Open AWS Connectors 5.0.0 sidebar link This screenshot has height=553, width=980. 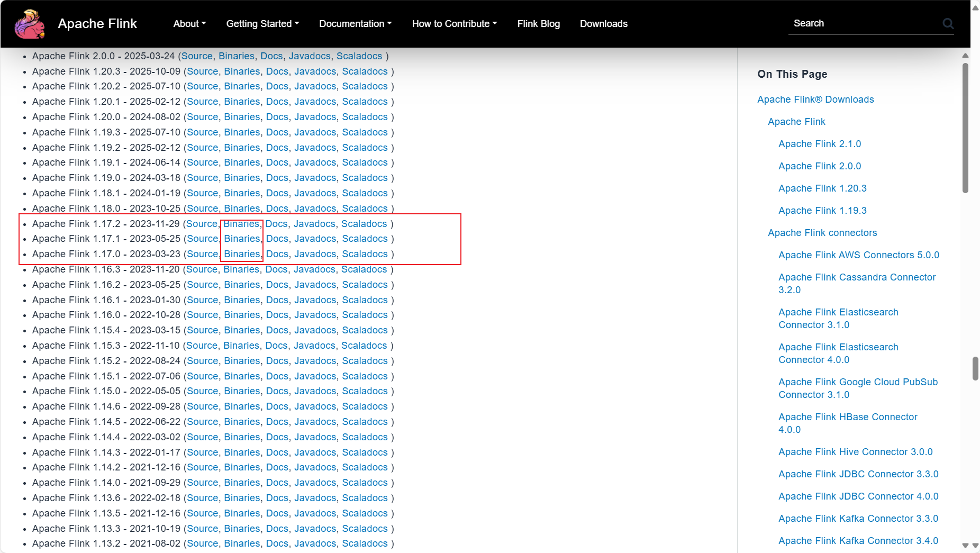[x=859, y=255]
